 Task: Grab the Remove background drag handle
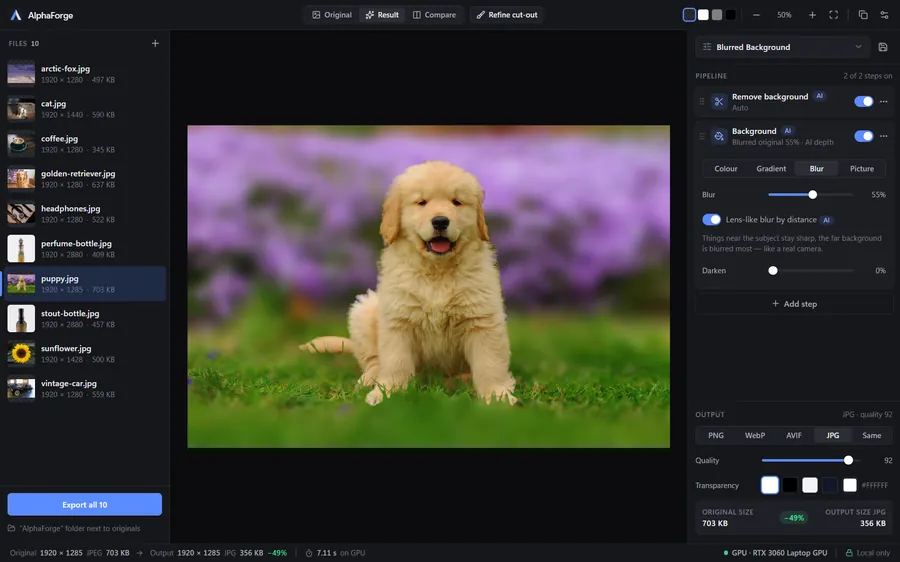pyautogui.click(x=701, y=102)
